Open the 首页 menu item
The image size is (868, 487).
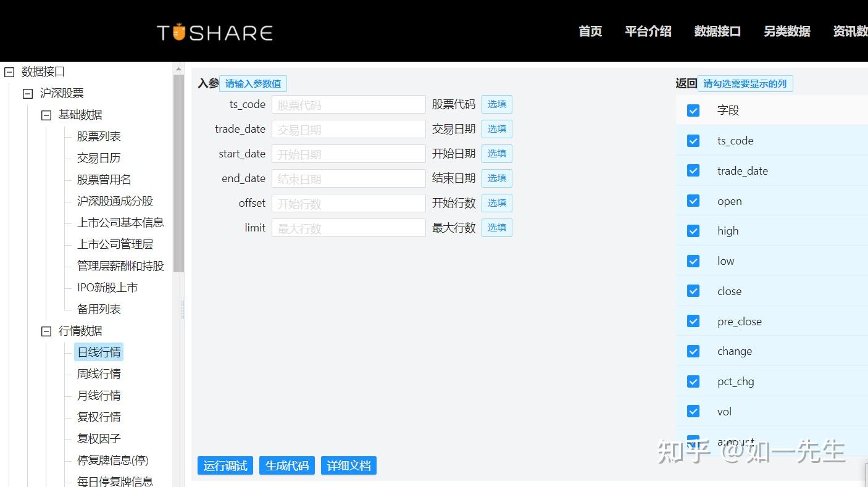click(x=590, y=31)
